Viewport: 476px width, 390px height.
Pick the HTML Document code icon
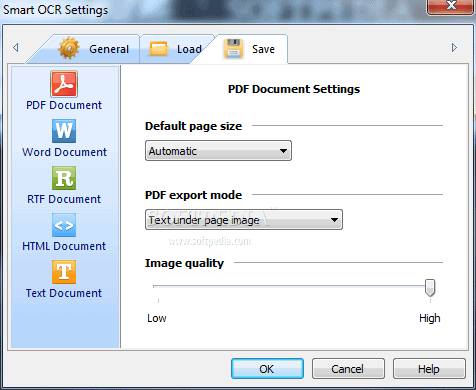pyautogui.click(x=64, y=225)
